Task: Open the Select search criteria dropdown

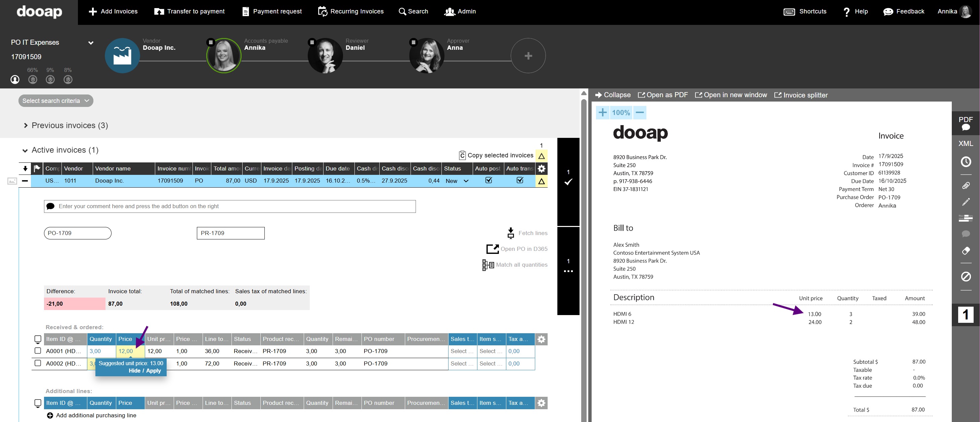Action: pyautogui.click(x=55, y=101)
